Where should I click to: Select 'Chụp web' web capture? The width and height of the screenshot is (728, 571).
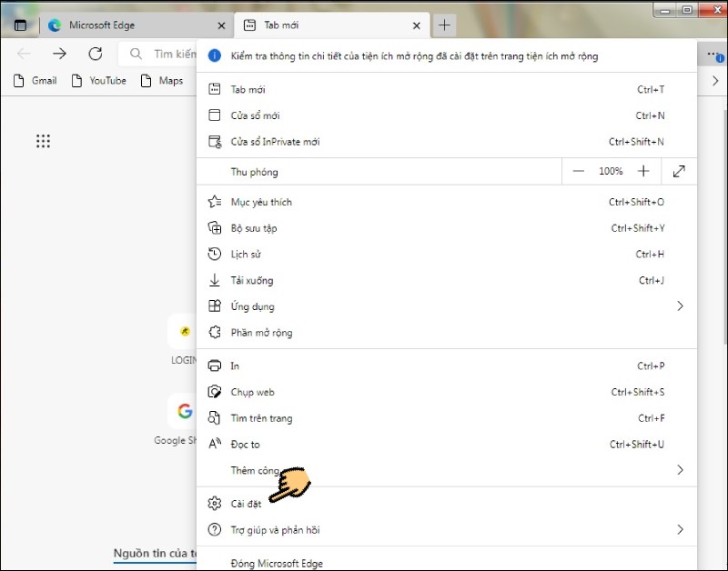(x=447, y=392)
